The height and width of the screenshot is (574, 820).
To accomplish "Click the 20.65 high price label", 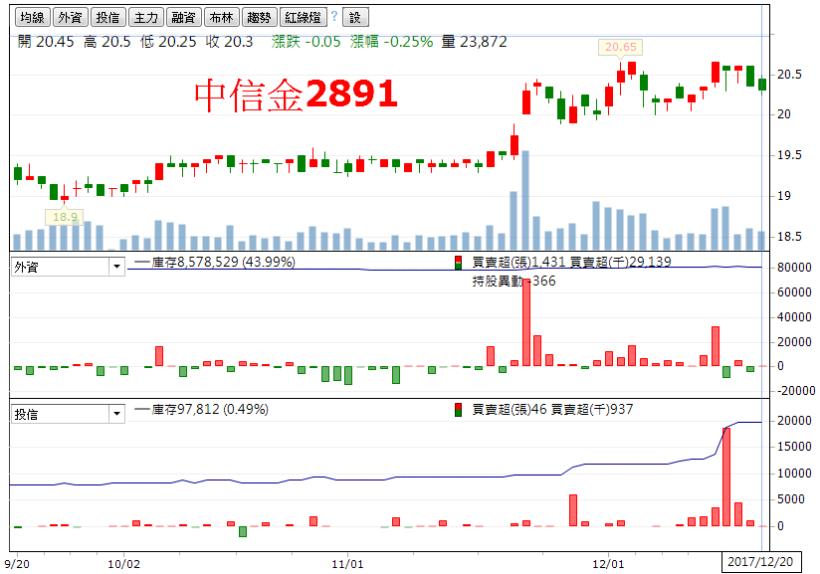I will [x=620, y=47].
